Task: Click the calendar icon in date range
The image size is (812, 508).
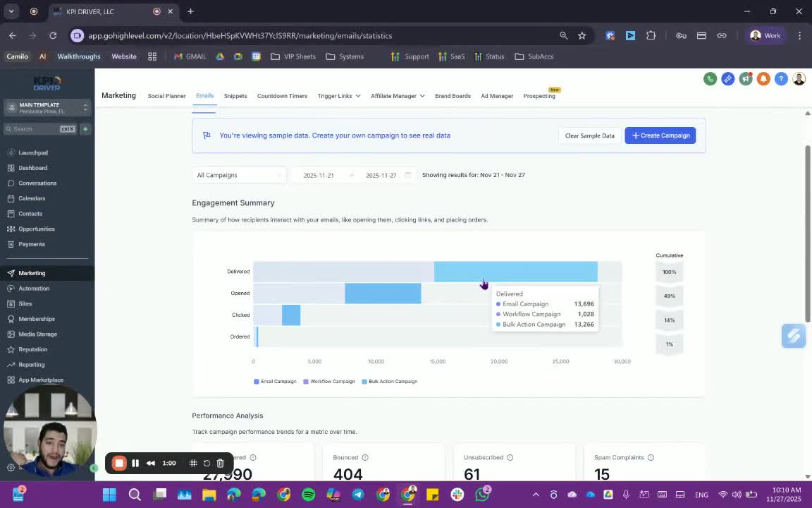Action: tap(408, 175)
